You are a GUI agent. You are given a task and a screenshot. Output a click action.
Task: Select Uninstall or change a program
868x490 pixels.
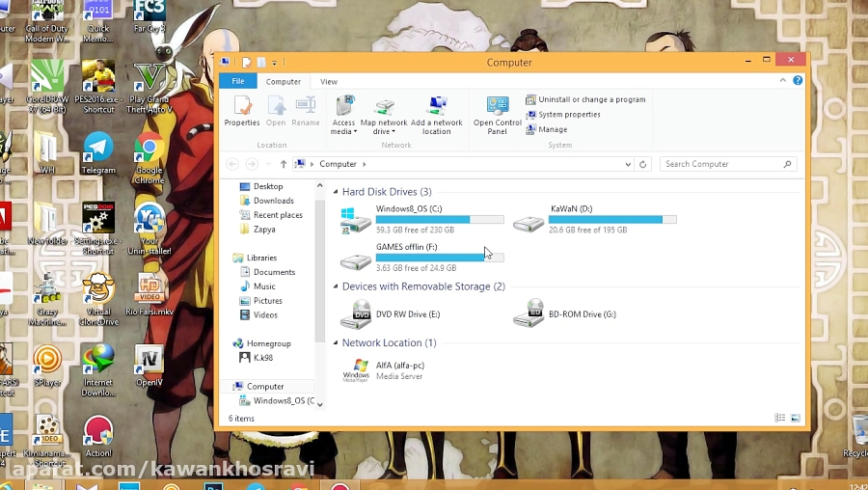585,99
